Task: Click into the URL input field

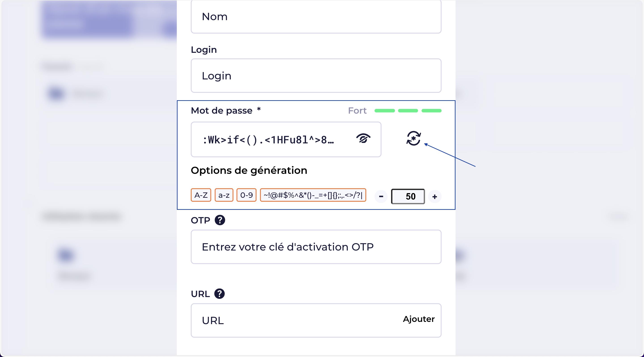Action: 295,321
